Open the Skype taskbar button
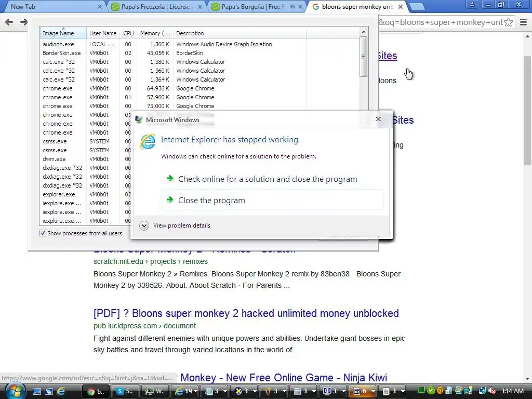532x399 pixels. (125, 391)
